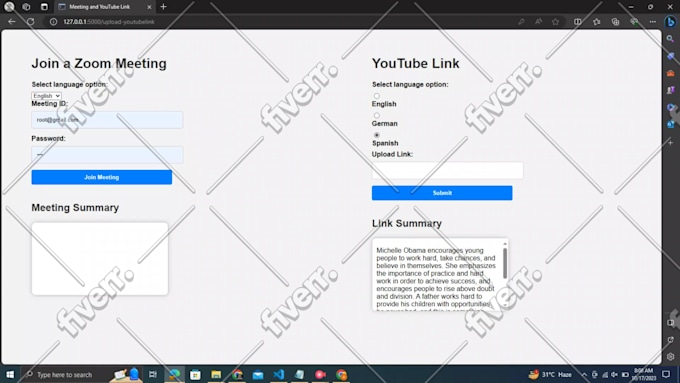680x383 pixels.
Task: Open a new tab with plus icon
Action: [163, 7]
